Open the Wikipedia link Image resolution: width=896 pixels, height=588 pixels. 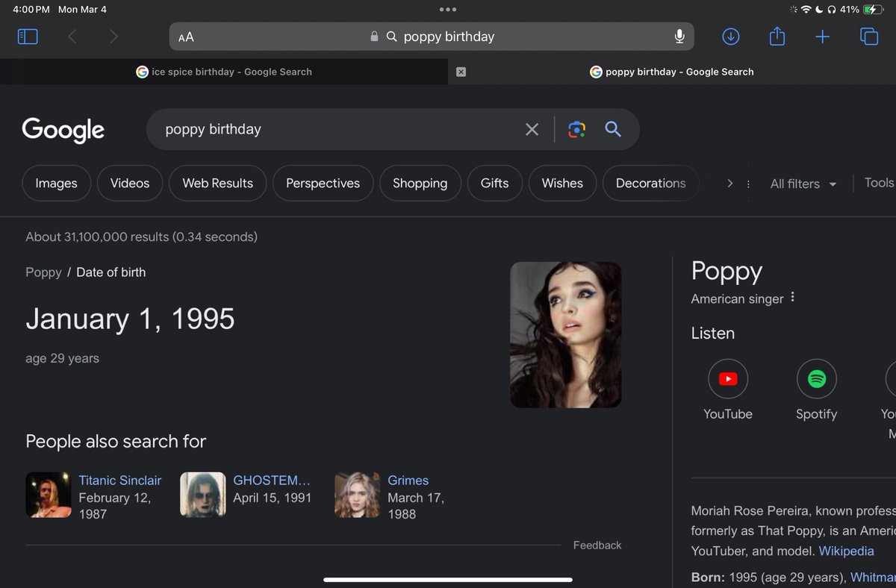coord(847,551)
